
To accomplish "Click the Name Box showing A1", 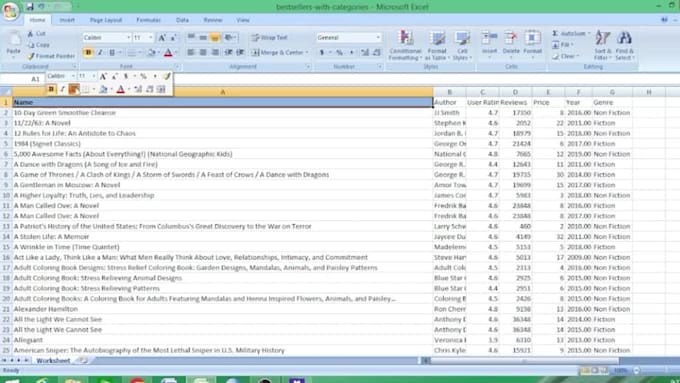I will [22, 79].
